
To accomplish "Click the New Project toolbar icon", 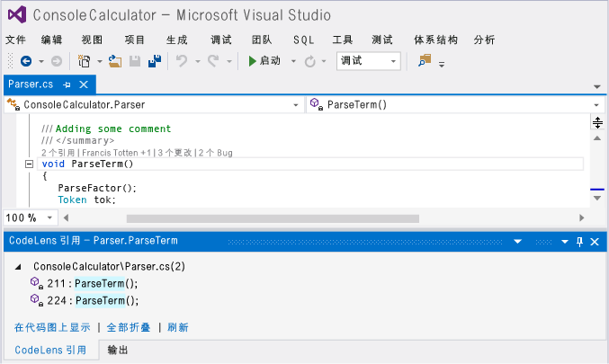I will [x=84, y=61].
